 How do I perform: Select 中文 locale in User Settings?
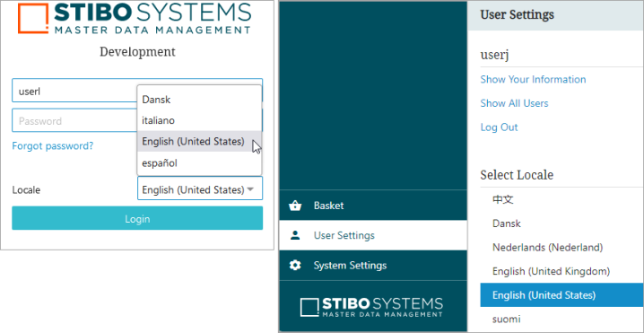[x=561, y=200]
